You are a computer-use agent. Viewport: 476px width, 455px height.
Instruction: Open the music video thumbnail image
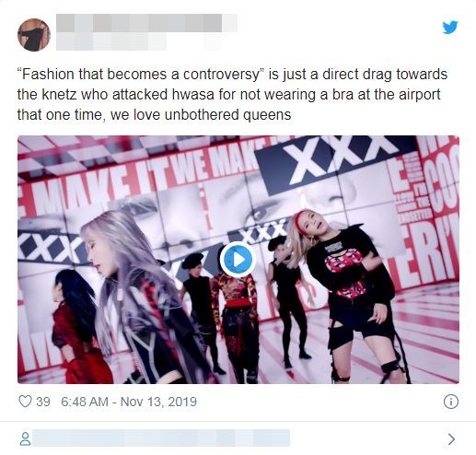[x=238, y=260]
